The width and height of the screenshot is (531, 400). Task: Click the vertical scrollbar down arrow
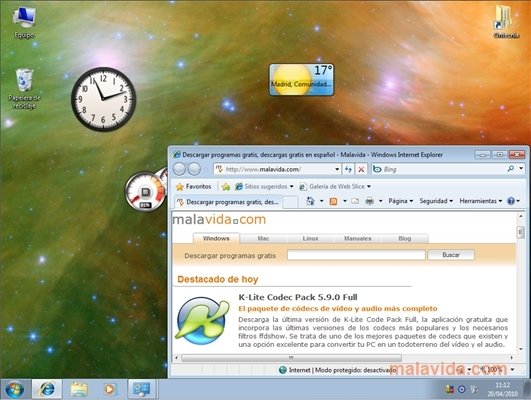[x=521, y=349]
